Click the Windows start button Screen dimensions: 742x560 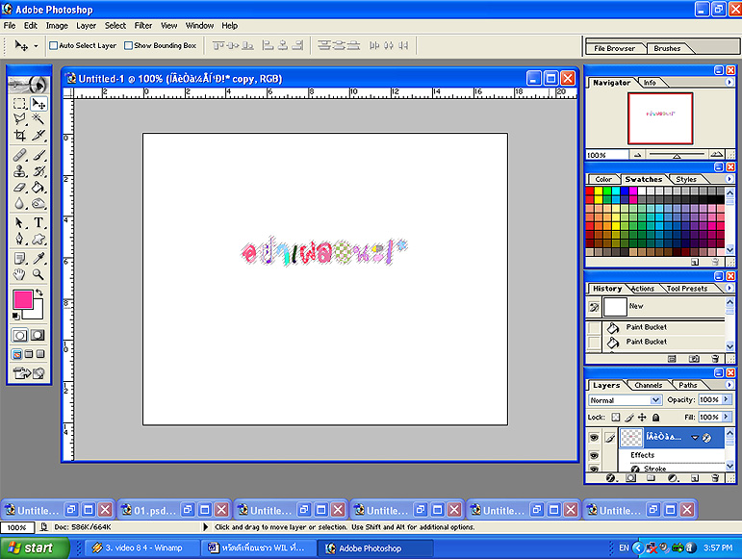pos(29,548)
